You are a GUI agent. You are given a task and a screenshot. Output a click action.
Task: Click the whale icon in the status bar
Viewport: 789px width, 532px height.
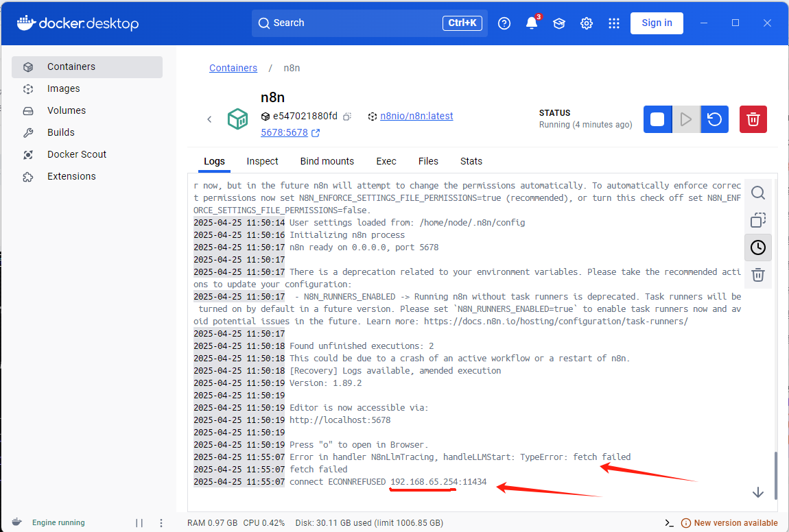point(16,522)
